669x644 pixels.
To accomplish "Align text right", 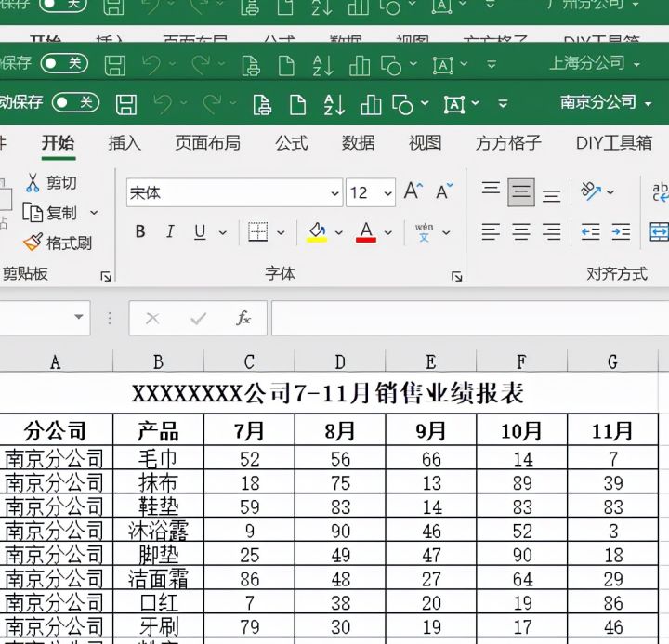I will (551, 232).
